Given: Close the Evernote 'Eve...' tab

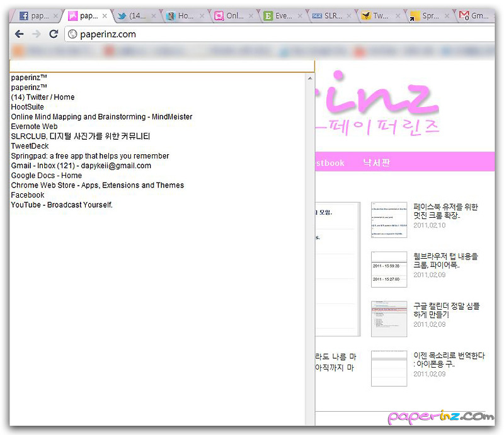Looking at the screenshot, I should click(x=300, y=16).
